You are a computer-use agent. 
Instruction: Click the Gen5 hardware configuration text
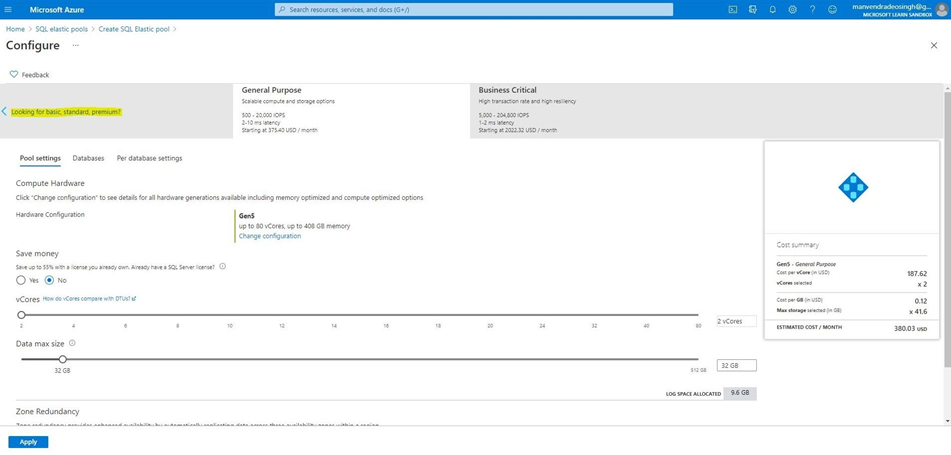248,215
